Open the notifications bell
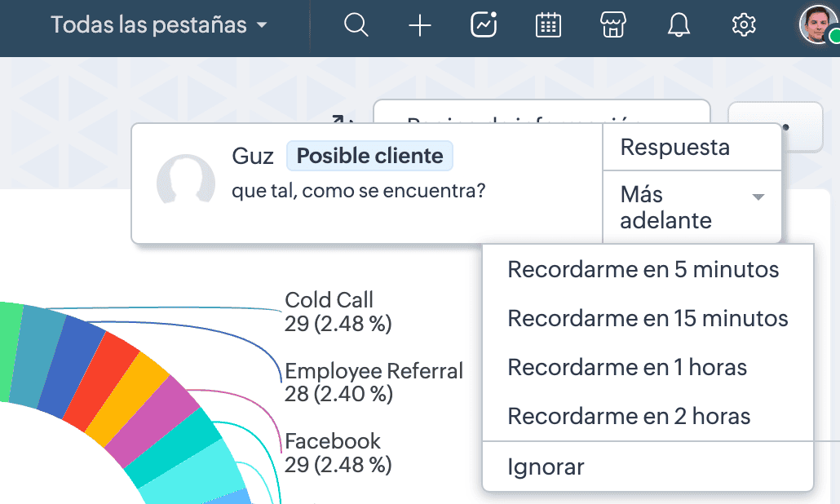 [679, 24]
